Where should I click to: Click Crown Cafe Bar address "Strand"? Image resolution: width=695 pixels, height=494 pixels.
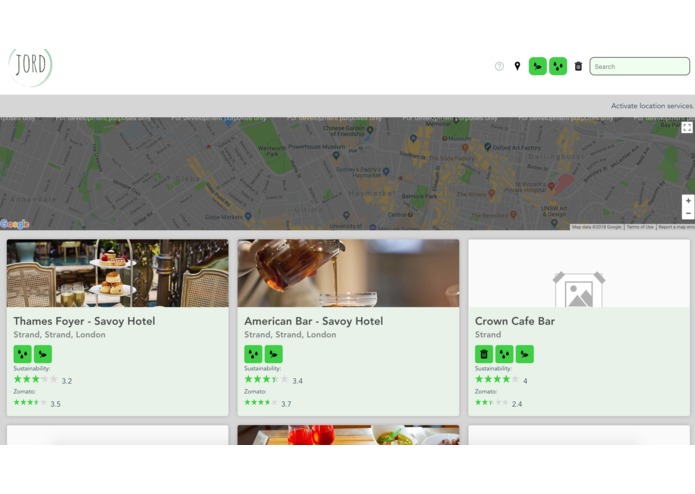click(488, 335)
